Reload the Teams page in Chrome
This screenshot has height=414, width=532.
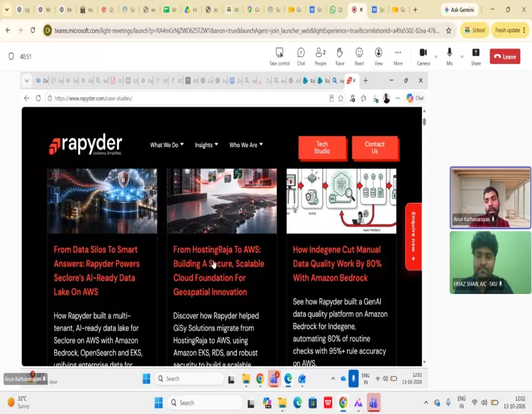[x=33, y=30]
